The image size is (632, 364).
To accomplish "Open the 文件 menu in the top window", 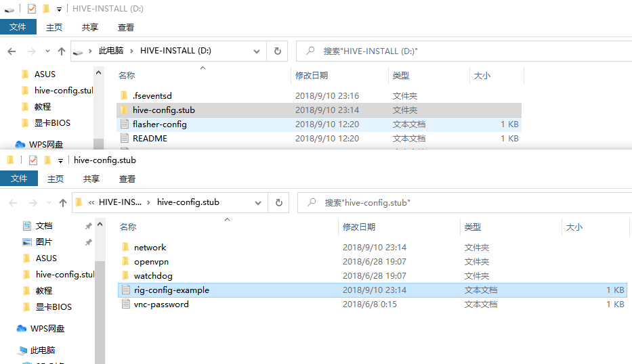I will [x=18, y=27].
